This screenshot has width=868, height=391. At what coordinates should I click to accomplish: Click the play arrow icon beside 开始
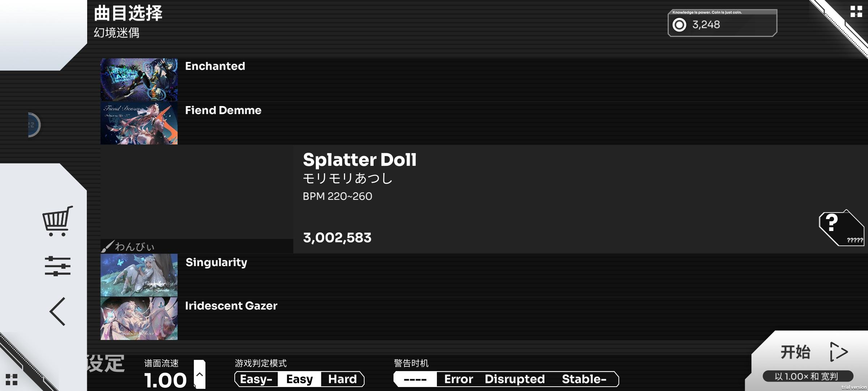[x=838, y=352]
